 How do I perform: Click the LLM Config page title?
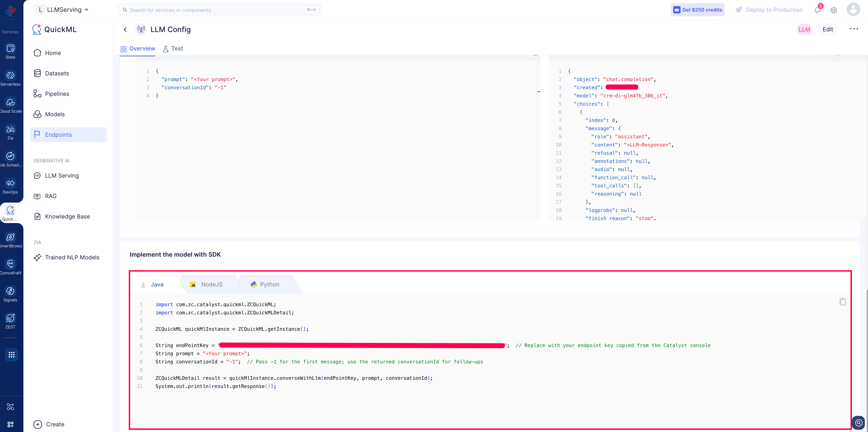pyautogui.click(x=170, y=29)
